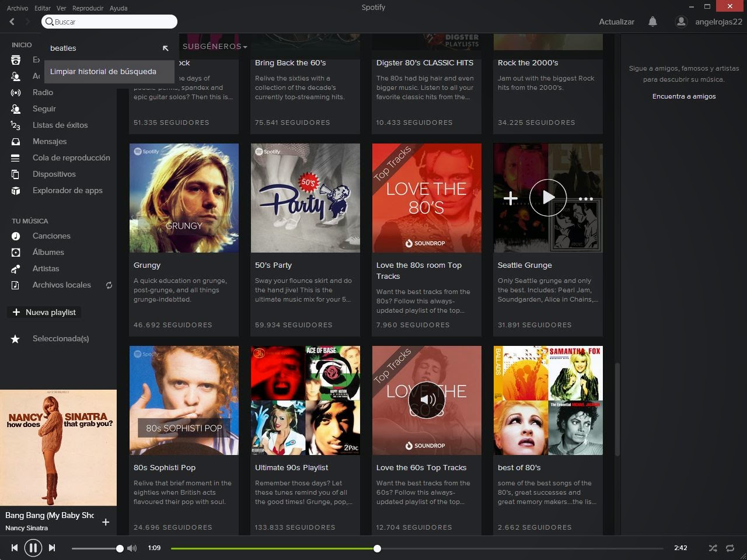This screenshot has height=560, width=747.
Task: Open Seleccionada(s) playlist
Action: [x=61, y=338]
